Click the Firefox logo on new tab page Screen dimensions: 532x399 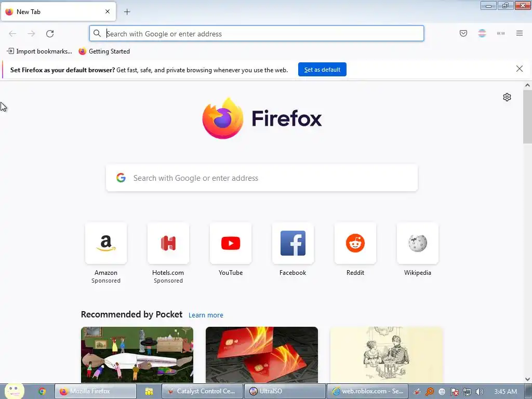click(x=262, y=118)
